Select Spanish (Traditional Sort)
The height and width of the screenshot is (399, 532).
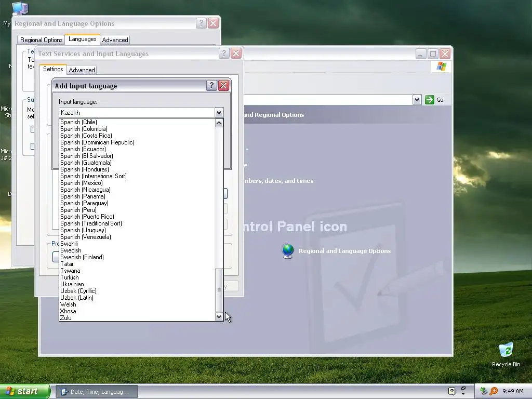tap(91, 223)
